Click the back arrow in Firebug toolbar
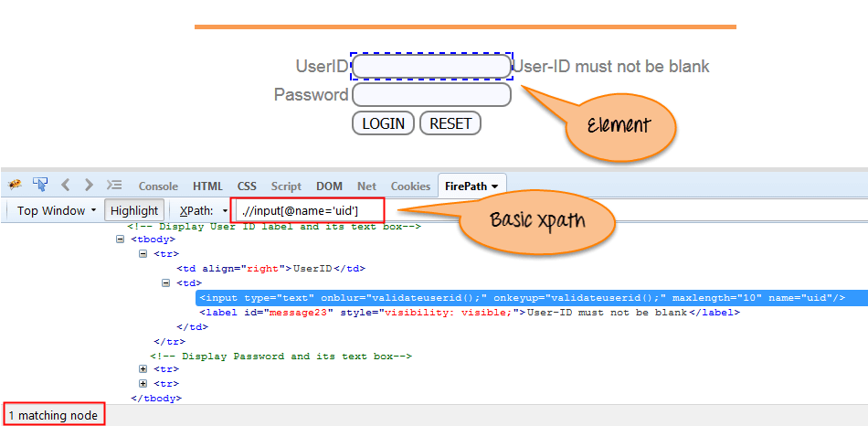868x426 pixels. 66,185
